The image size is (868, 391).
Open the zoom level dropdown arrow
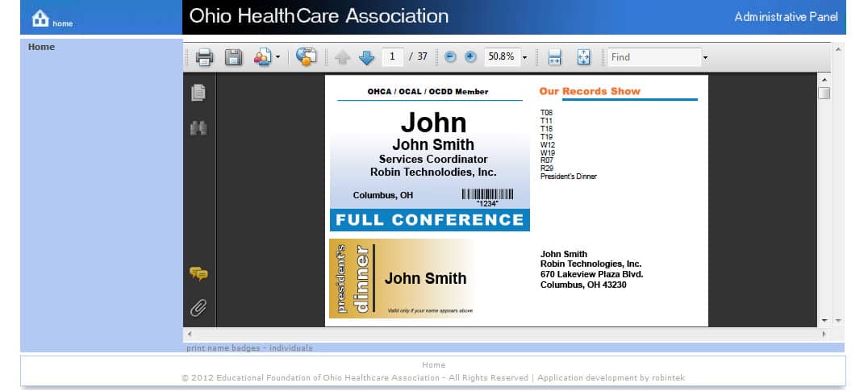tap(525, 57)
